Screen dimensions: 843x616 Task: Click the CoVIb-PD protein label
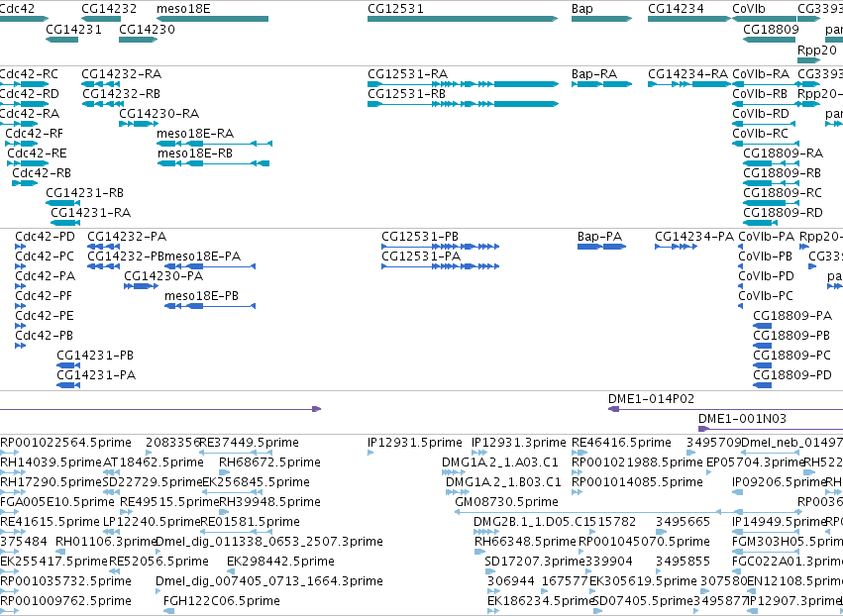766,276
